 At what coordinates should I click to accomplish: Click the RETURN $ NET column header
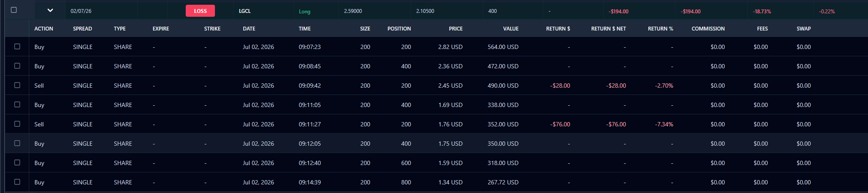point(608,29)
